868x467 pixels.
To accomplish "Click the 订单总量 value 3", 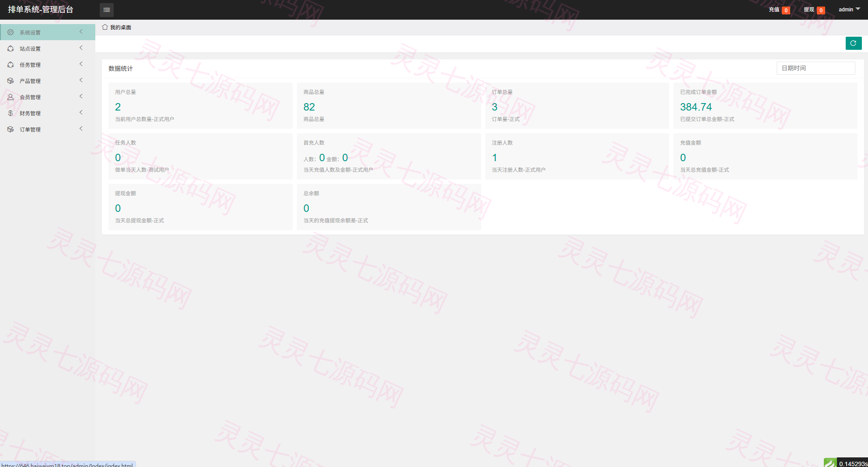I will coord(495,107).
